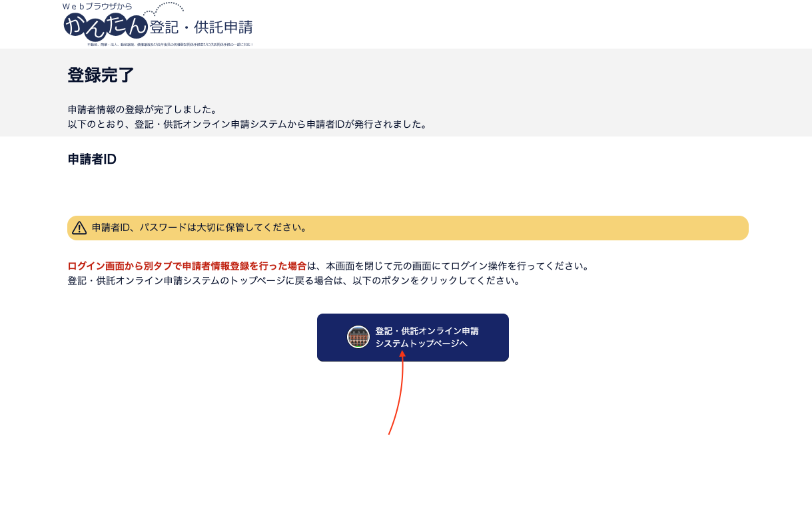The width and height of the screenshot is (812, 510).
Task: Click the 申請者情報の登録が完了しました message
Action: [143, 109]
